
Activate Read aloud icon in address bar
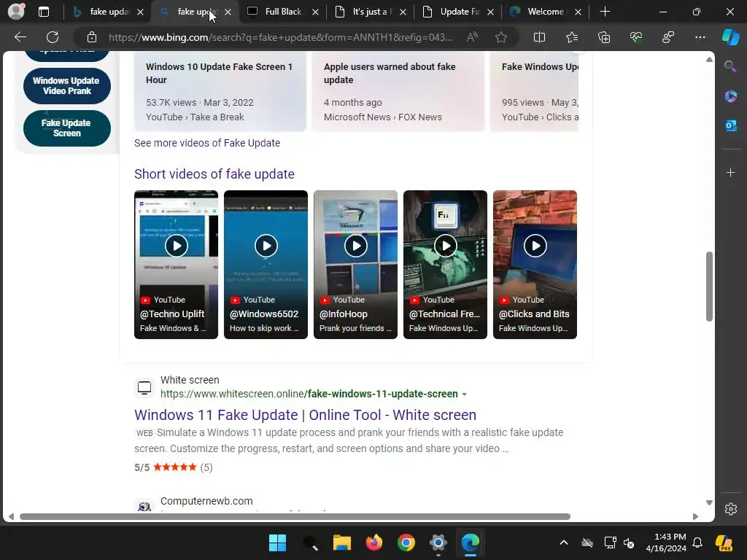coord(472,37)
